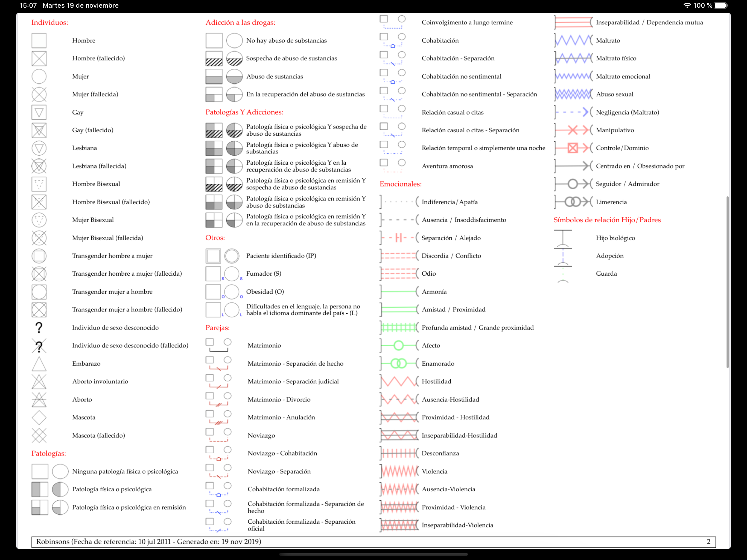Tap the Paciente identificado (IP) double-outline square
Screen dimensions: 747x560
click(x=214, y=256)
